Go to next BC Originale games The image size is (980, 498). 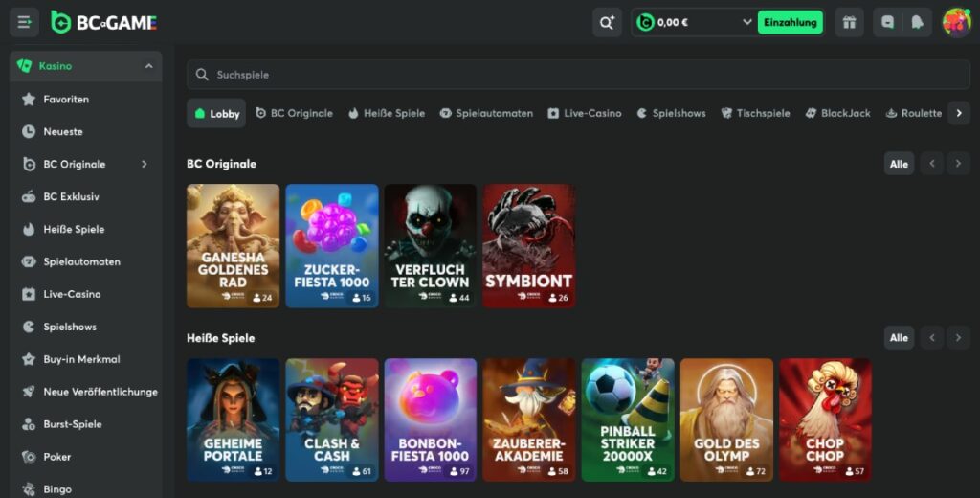click(x=958, y=164)
